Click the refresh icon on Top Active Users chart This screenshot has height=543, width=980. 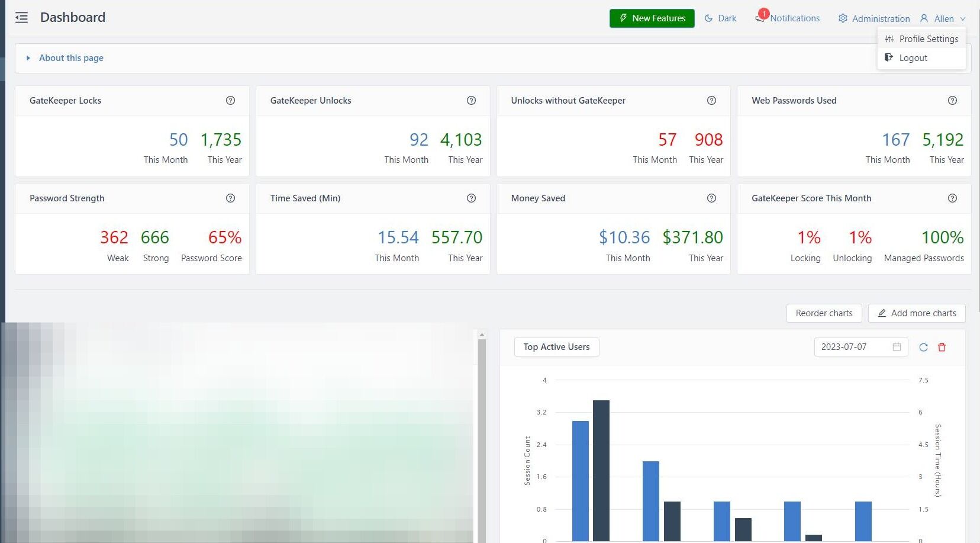coord(923,347)
